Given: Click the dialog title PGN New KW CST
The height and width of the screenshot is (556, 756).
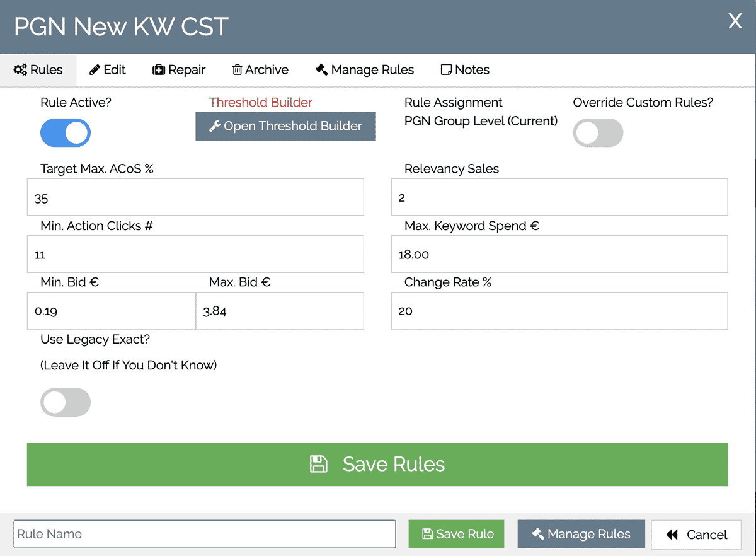Looking at the screenshot, I should click(x=121, y=27).
